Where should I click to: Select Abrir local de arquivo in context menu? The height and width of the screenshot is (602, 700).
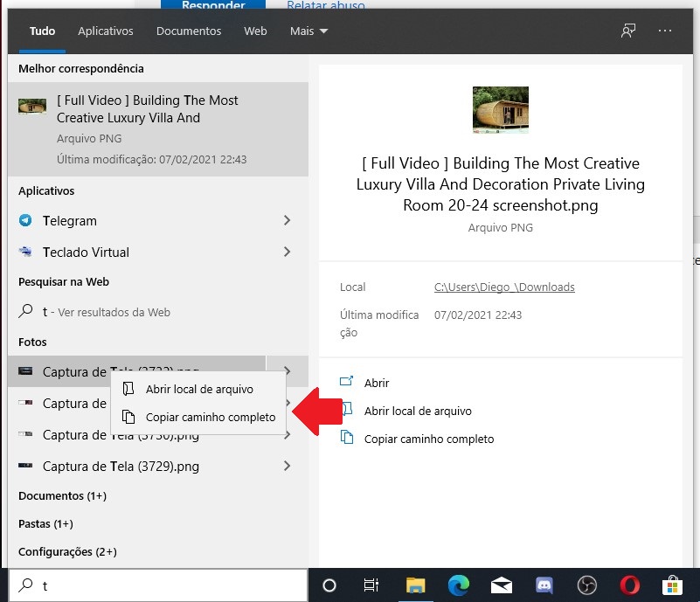coord(199,390)
